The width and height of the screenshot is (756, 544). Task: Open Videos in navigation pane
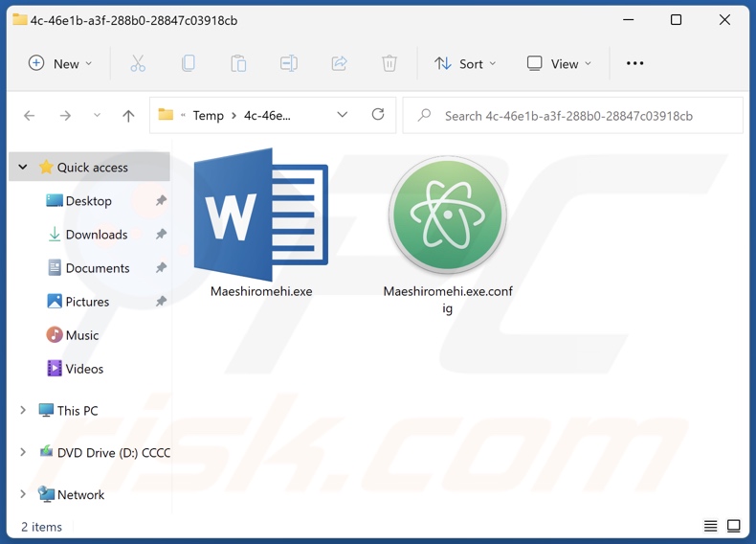click(x=84, y=369)
